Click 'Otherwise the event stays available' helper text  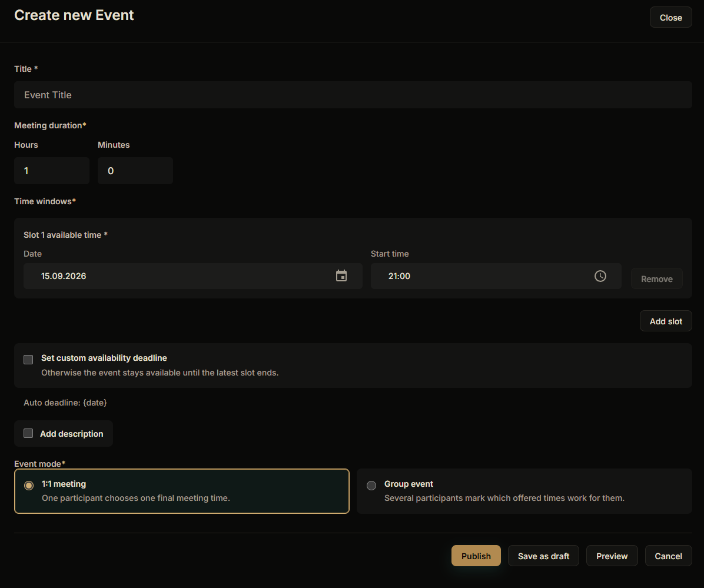pos(160,373)
